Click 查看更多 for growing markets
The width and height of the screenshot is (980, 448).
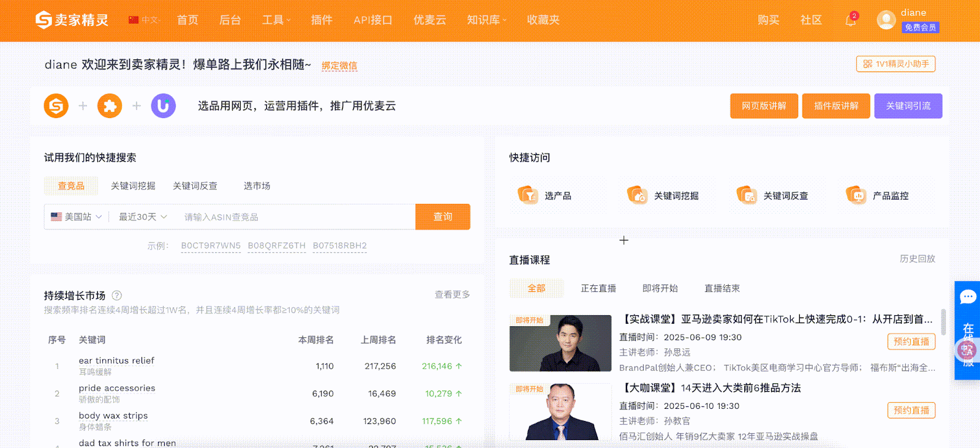point(452,294)
